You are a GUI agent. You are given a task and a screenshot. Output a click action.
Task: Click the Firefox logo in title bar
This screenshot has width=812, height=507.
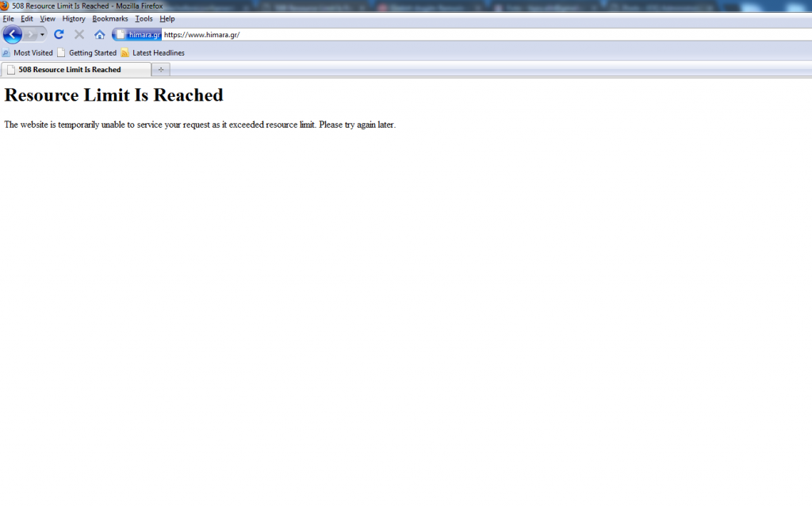coord(5,6)
